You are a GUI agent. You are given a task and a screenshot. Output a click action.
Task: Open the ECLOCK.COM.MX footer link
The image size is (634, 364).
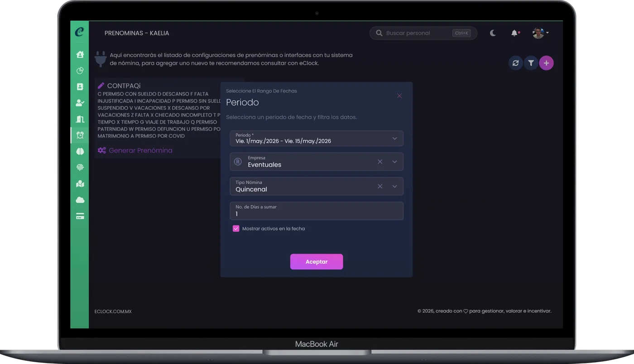click(113, 311)
